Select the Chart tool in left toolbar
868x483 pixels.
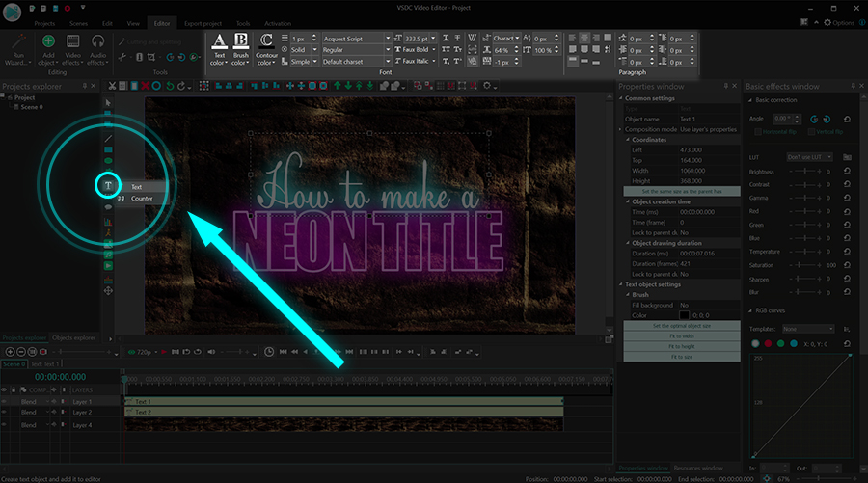pyautogui.click(x=108, y=222)
